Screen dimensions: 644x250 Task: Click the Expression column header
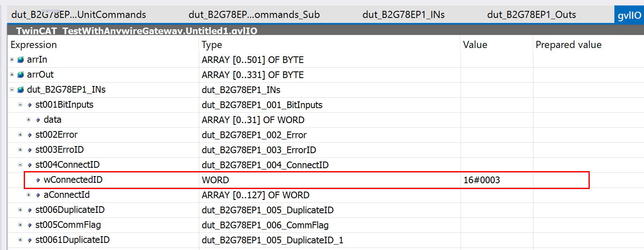click(33, 45)
